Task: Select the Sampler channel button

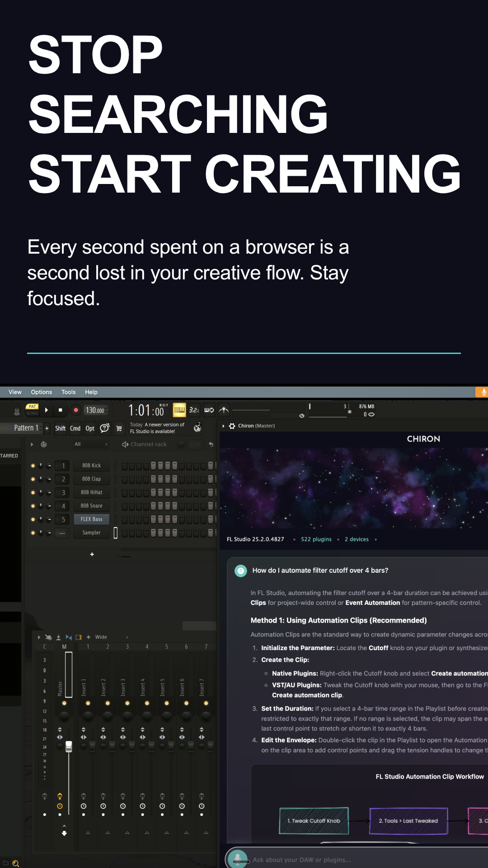Action: [91, 533]
